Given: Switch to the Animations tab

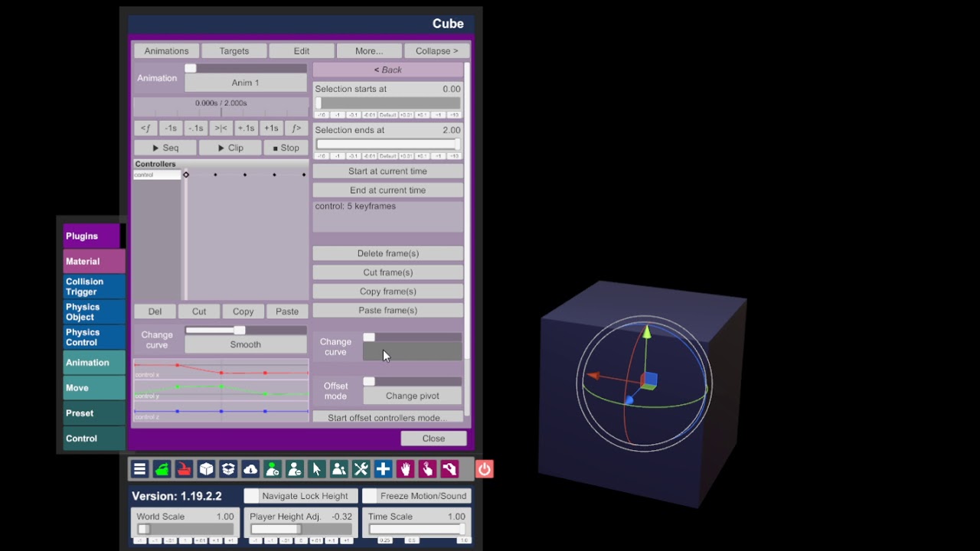Looking at the screenshot, I should coord(166,51).
